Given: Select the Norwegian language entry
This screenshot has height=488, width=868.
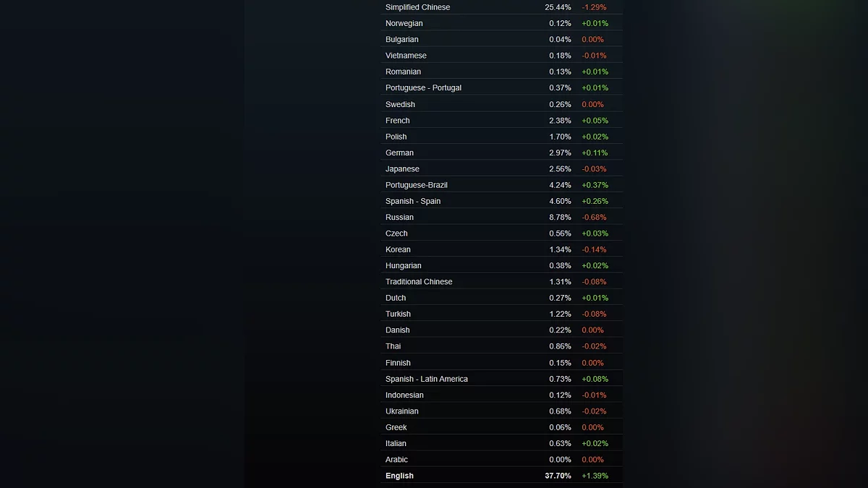Looking at the screenshot, I should click(x=404, y=23).
